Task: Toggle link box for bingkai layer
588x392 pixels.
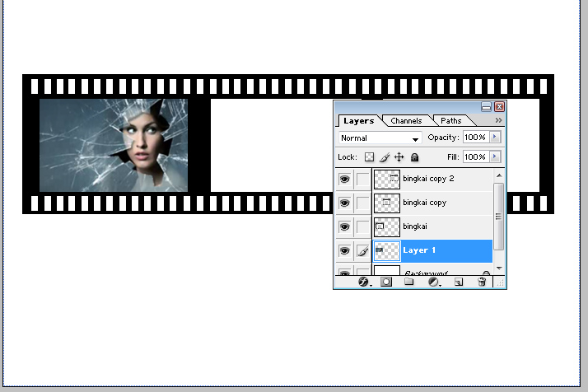Action: click(x=362, y=227)
